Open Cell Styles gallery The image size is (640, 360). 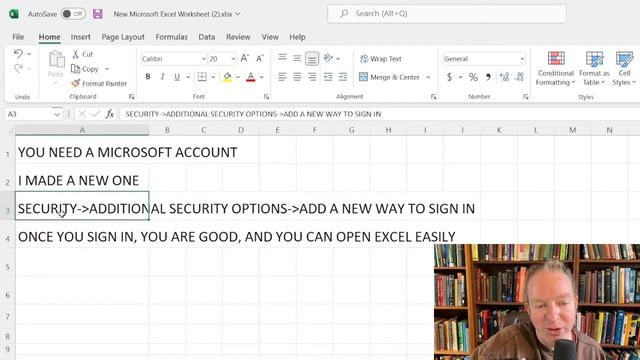(624, 68)
